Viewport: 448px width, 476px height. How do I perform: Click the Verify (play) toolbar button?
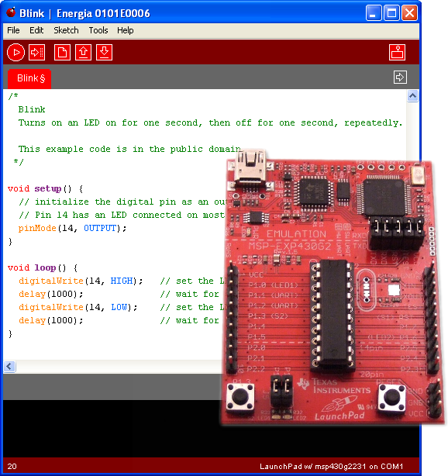tap(16, 52)
